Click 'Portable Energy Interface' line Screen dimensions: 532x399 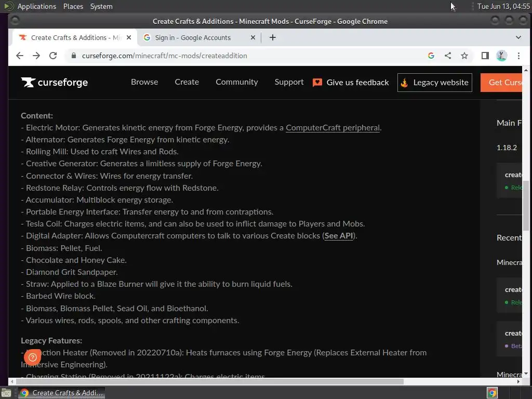coord(147,212)
